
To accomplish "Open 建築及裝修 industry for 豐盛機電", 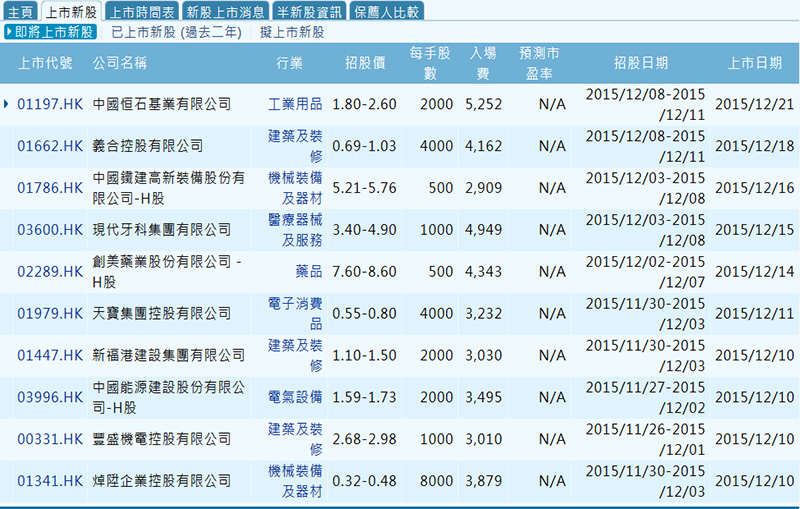I will (x=295, y=439).
